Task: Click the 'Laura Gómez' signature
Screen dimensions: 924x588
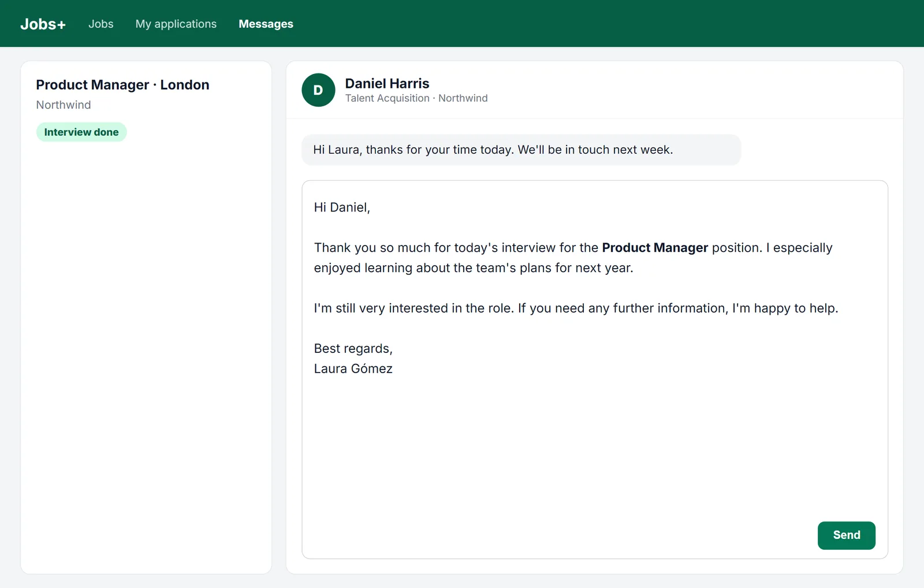Action: [353, 369]
